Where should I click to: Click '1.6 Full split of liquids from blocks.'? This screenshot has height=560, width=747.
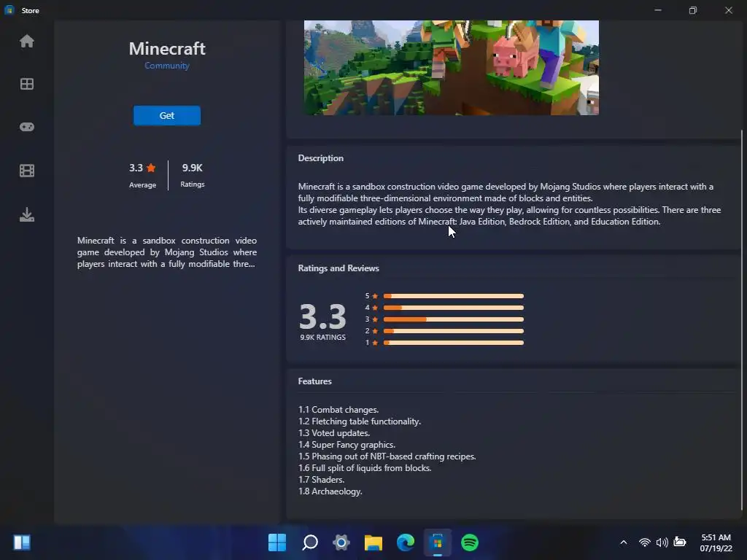click(365, 468)
